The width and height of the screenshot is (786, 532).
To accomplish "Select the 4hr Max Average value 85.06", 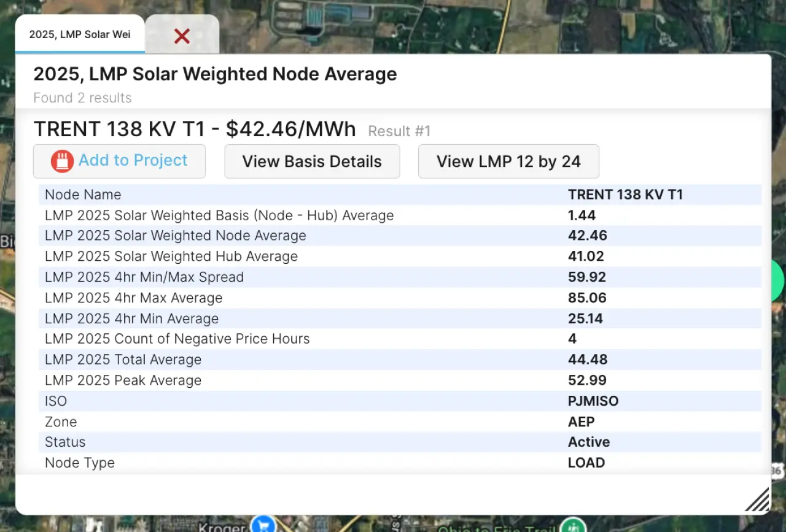I will [587, 298].
